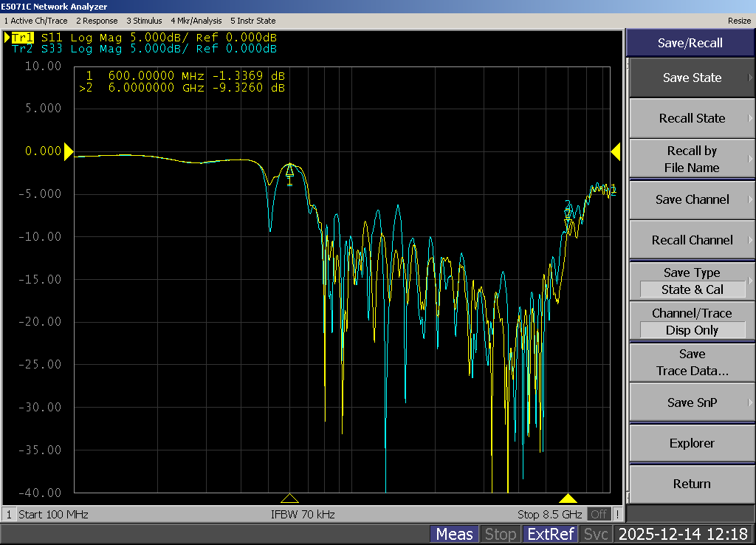
Task: Expand the Recall Channel submenu
Action: coord(691,240)
